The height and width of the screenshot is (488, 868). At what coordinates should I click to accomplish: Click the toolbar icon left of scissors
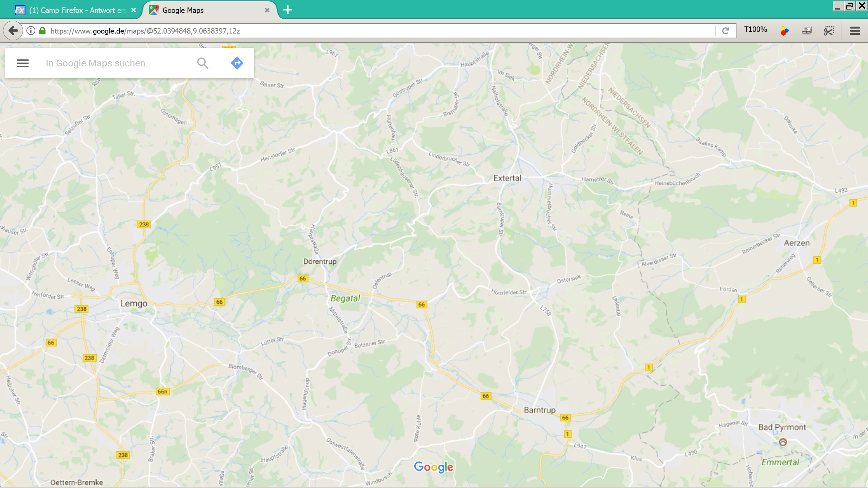pyautogui.click(x=807, y=31)
